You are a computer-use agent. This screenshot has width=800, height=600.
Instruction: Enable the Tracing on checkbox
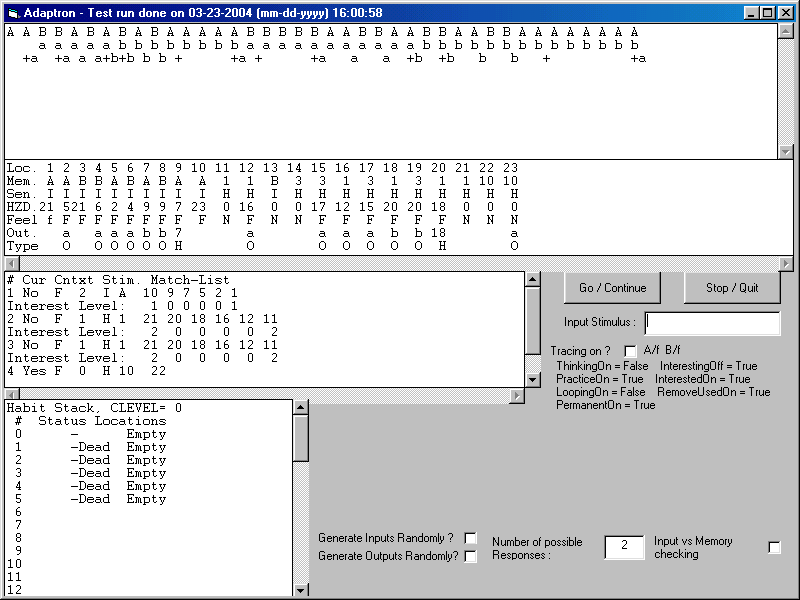pos(631,351)
